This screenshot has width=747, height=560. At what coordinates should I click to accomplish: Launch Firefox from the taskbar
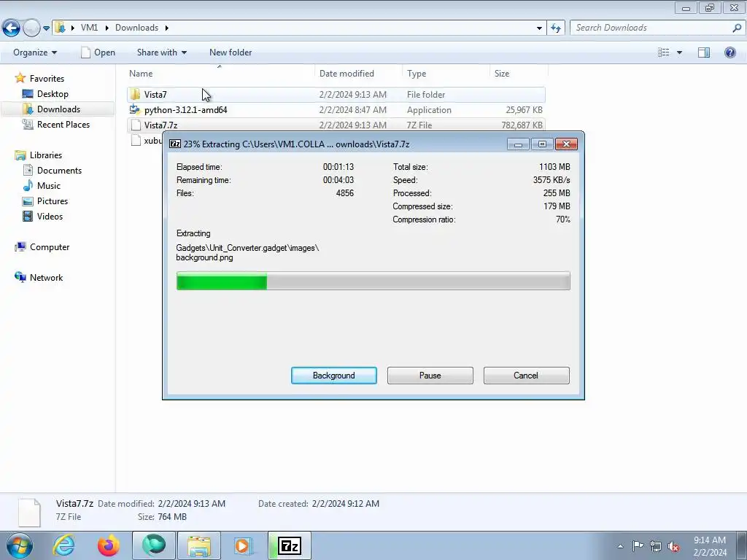point(109,545)
